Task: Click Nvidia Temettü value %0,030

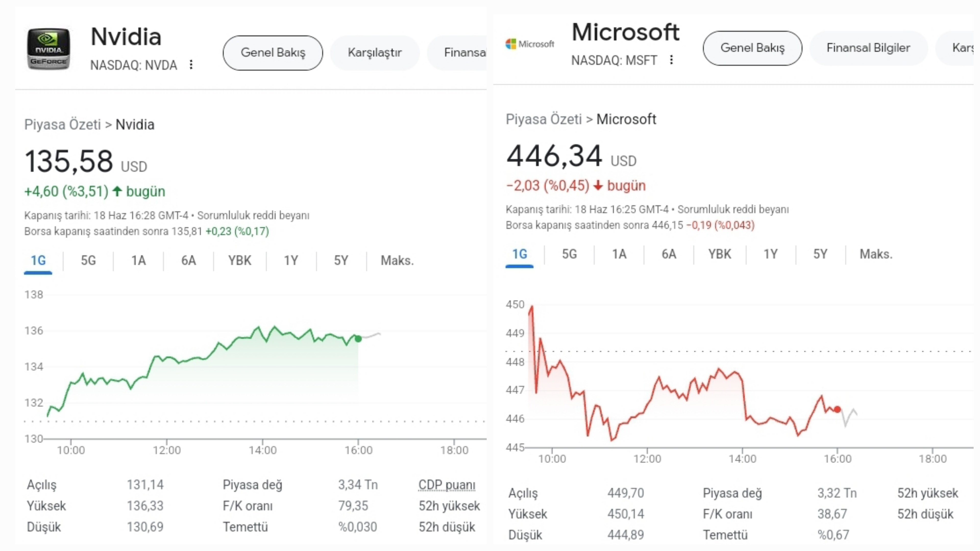Action: click(358, 527)
